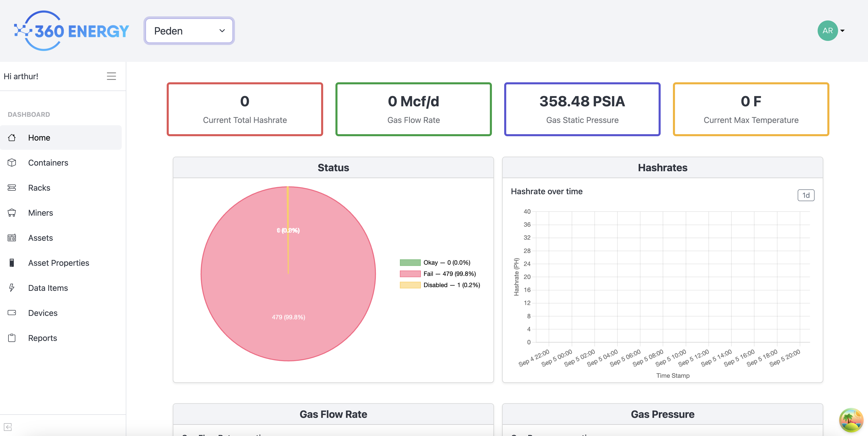
Task: Click the Reports clipboard icon
Action: [12, 338]
